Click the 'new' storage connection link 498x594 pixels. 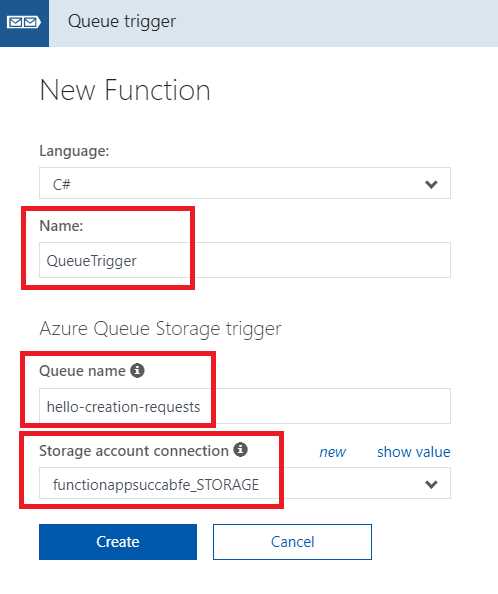(333, 452)
